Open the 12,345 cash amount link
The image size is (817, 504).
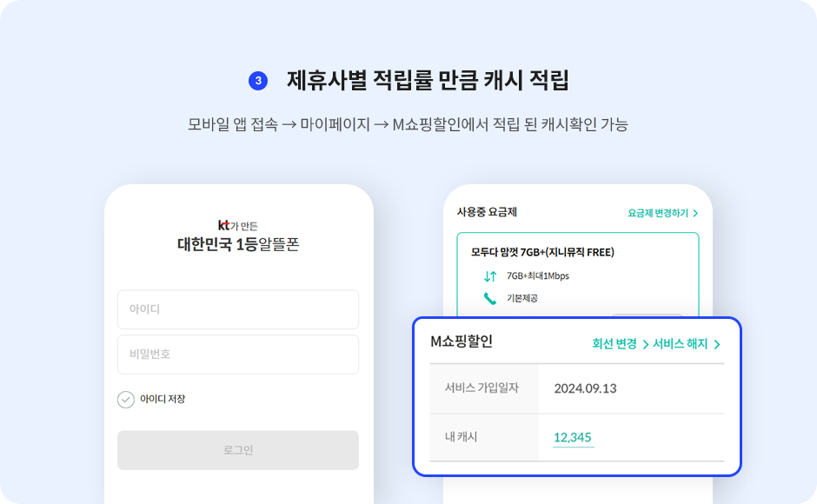[x=572, y=439]
